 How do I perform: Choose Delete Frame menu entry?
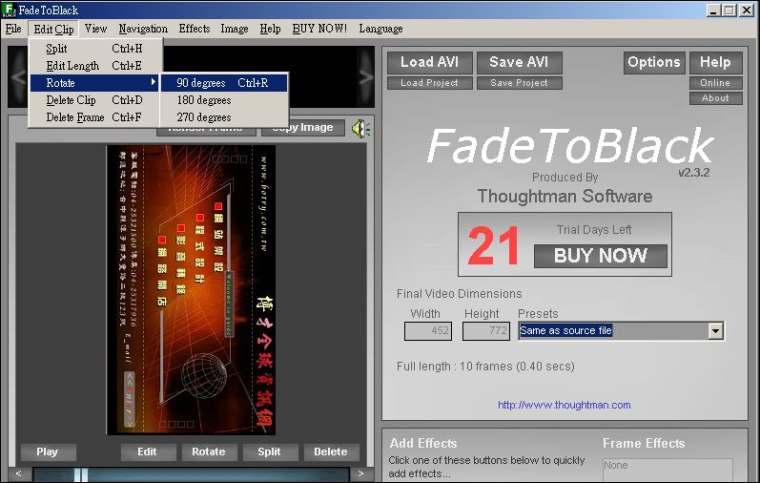(x=95, y=117)
